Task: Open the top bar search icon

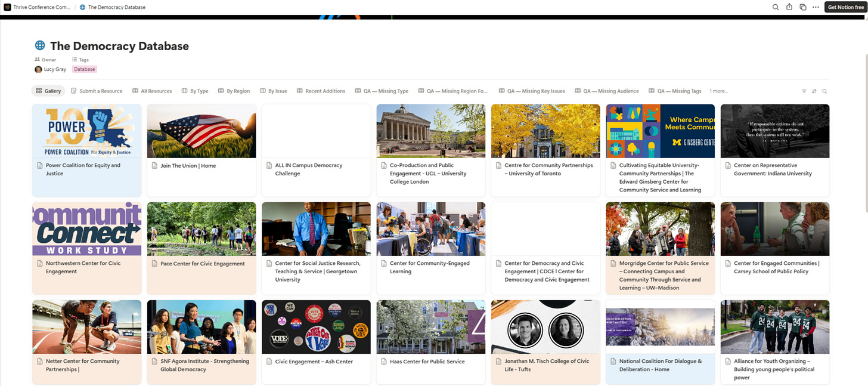Action: click(776, 7)
